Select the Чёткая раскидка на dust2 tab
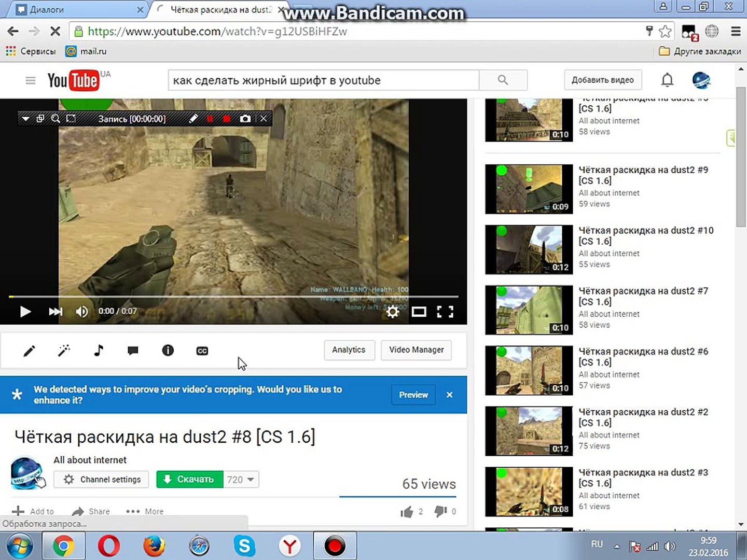747x560 pixels. point(220,9)
